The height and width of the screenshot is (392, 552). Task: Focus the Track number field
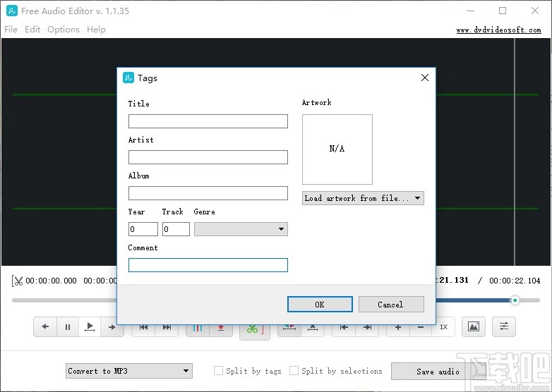(176, 229)
